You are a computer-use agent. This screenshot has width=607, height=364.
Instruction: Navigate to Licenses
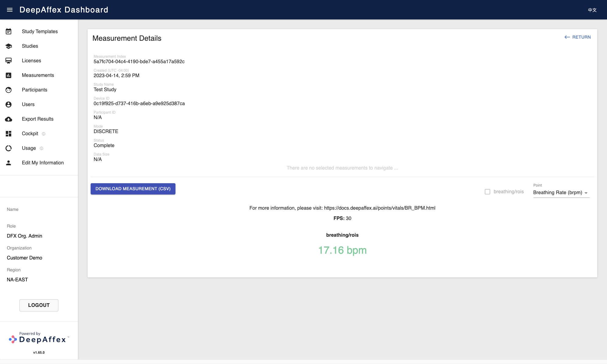pos(39,60)
